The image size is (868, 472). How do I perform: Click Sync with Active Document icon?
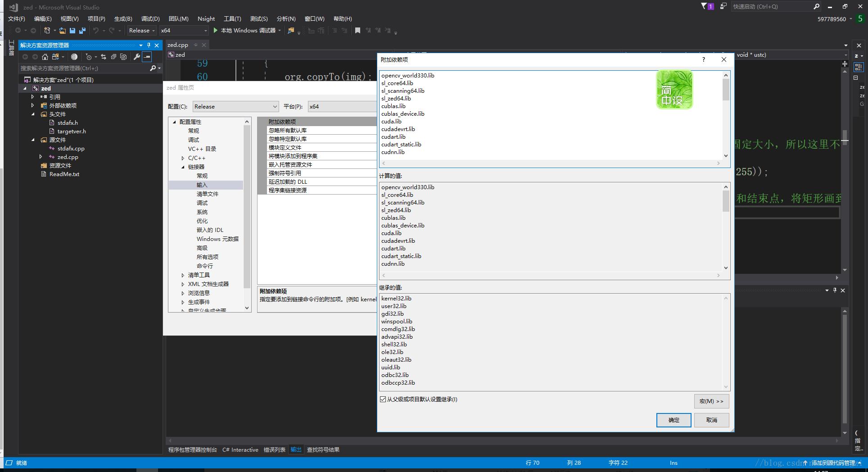pos(104,57)
